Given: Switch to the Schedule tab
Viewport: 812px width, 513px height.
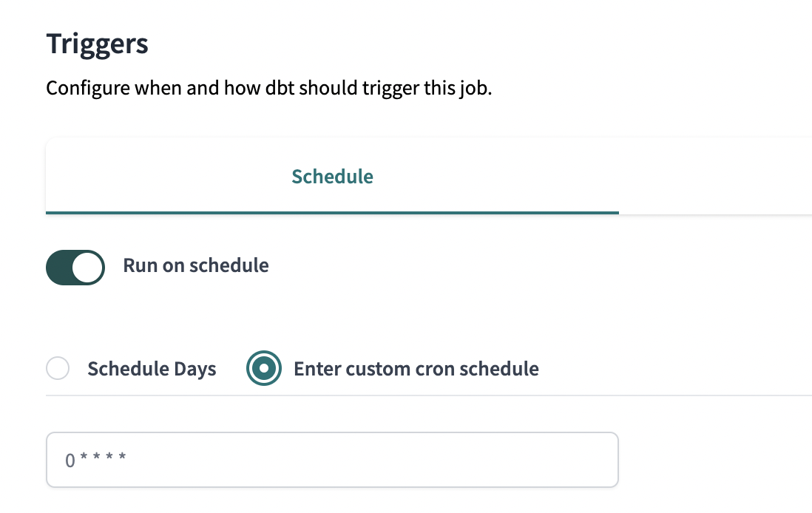Looking at the screenshot, I should click(332, 177).
